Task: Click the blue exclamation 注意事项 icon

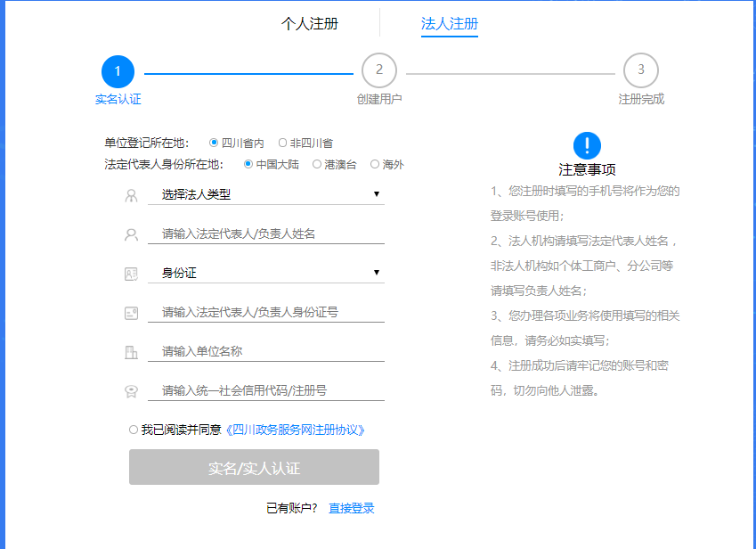Action: [x=587, y=145]
